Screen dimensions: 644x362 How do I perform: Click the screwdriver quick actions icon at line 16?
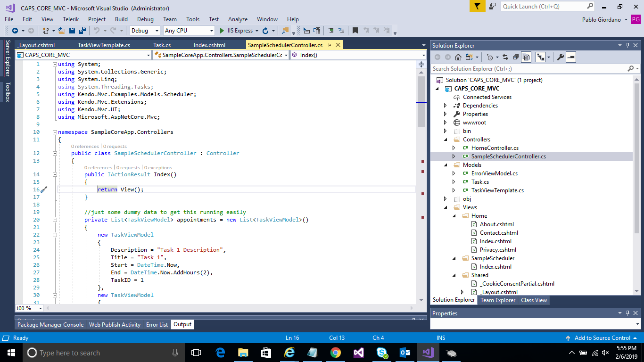click(x=44, y=189)
